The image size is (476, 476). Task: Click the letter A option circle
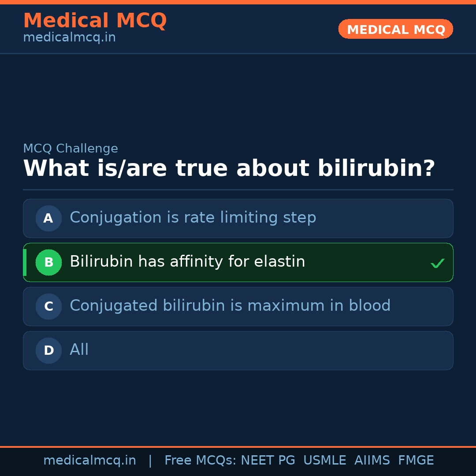click(x=48, y=218)
